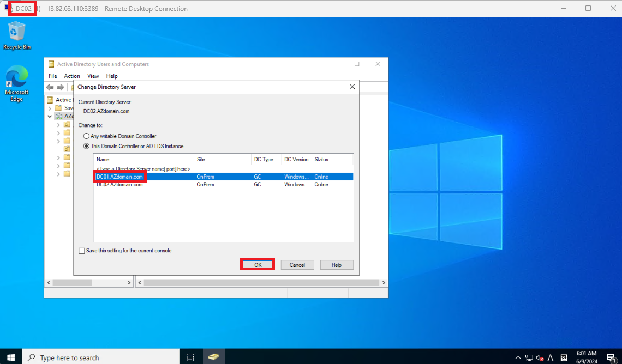Check 'Save this setting for the current console'

82,251
